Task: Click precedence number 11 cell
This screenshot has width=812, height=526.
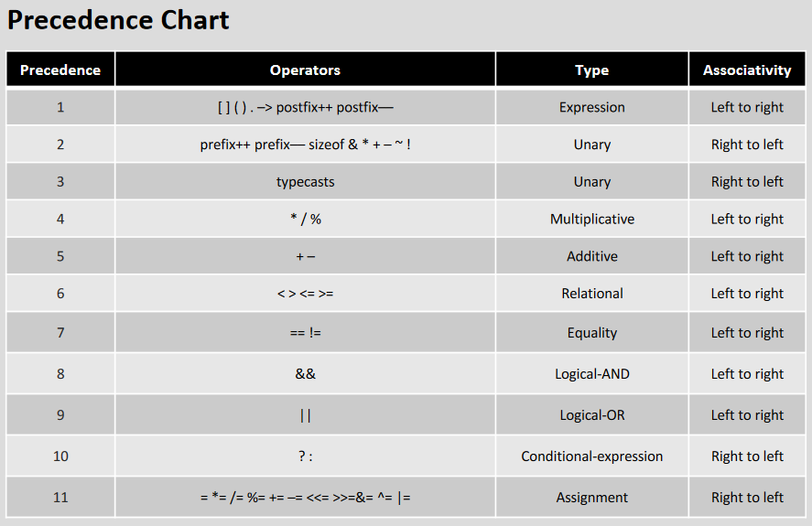Action: click(x=60, y=497)
